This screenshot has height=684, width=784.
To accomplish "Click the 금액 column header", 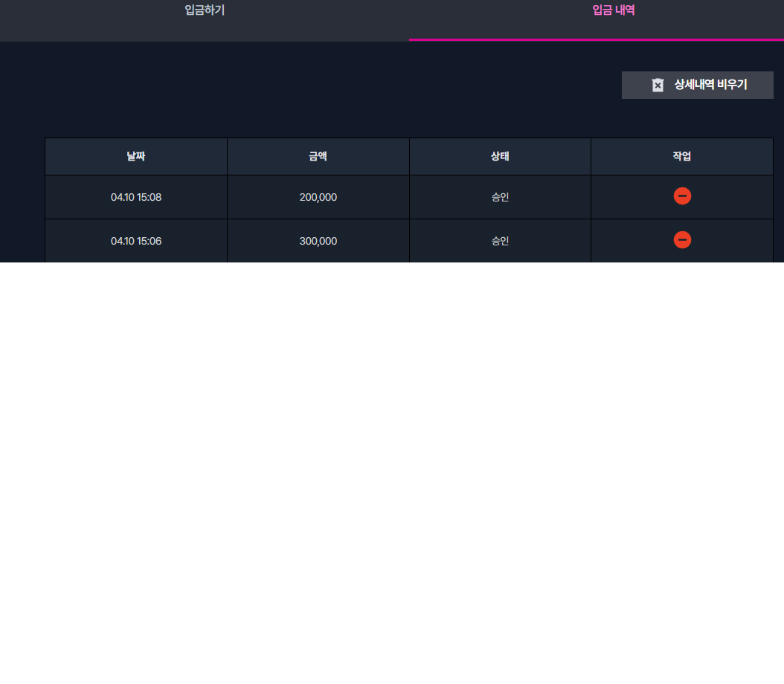I will (318, 156).
